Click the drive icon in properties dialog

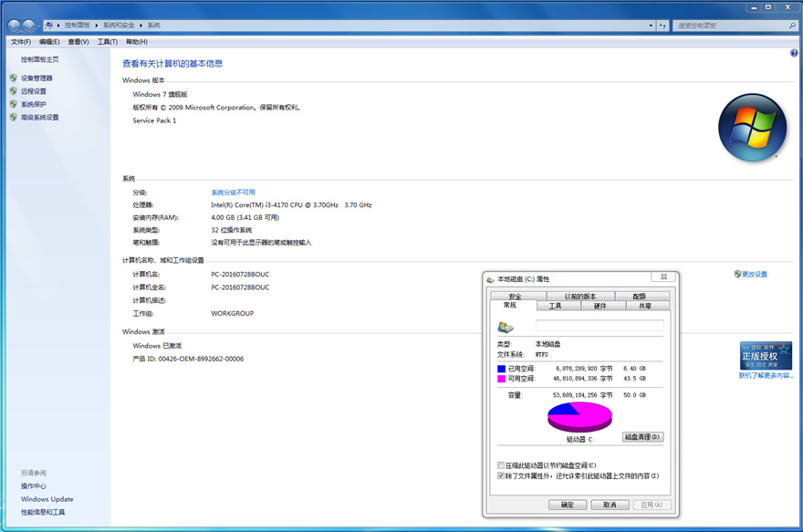tap(506, 328)
